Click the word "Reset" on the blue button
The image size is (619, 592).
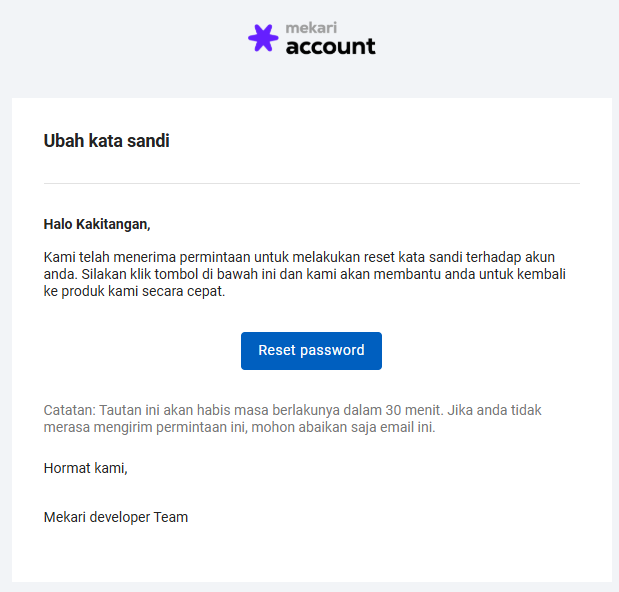(x=277, y=351)
